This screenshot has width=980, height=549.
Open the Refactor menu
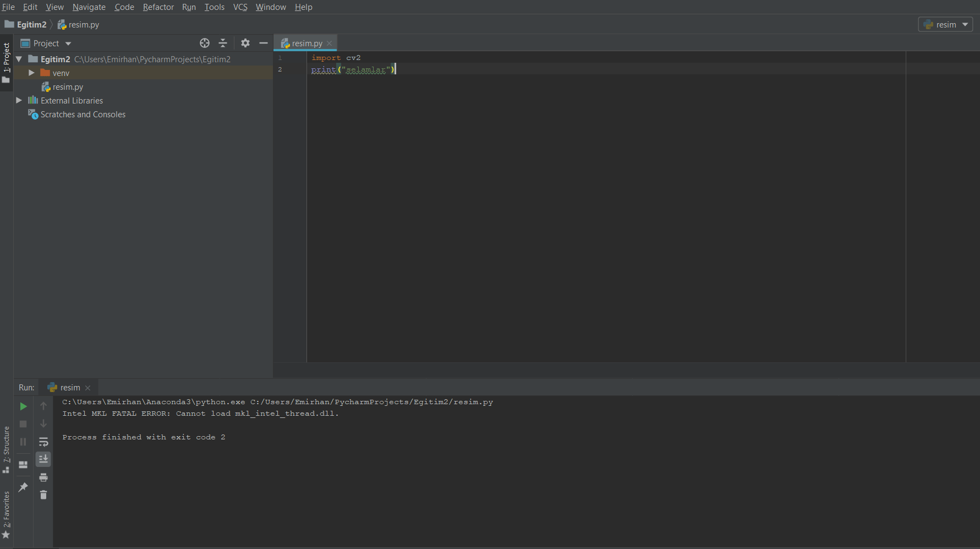(158, 7)
